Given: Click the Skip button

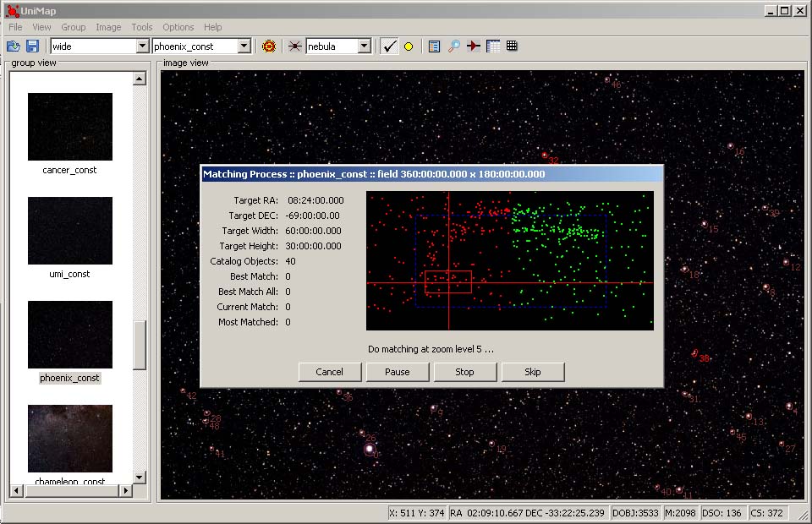Looking at the screenshot, I should (x=532, y=372).
